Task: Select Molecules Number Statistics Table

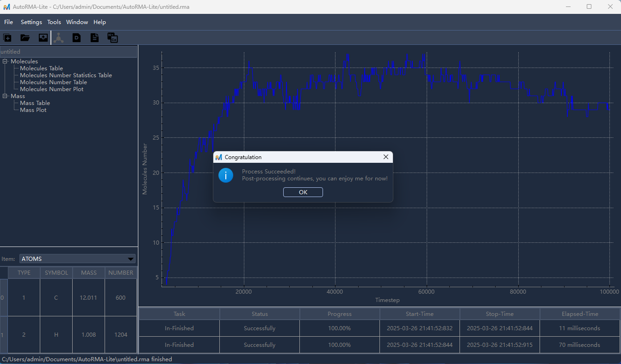Action: coord(66,75)
